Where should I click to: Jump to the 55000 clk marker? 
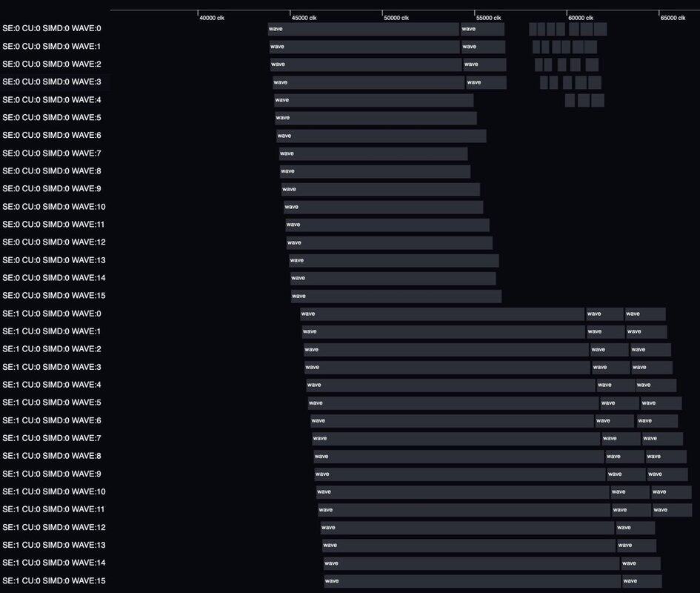coord(488,18)
